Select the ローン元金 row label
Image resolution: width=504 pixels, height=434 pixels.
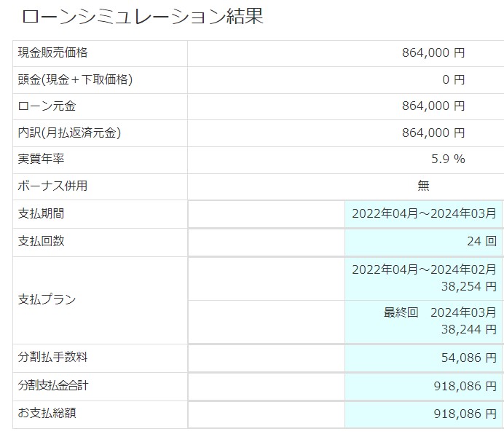tap(47, 106)
